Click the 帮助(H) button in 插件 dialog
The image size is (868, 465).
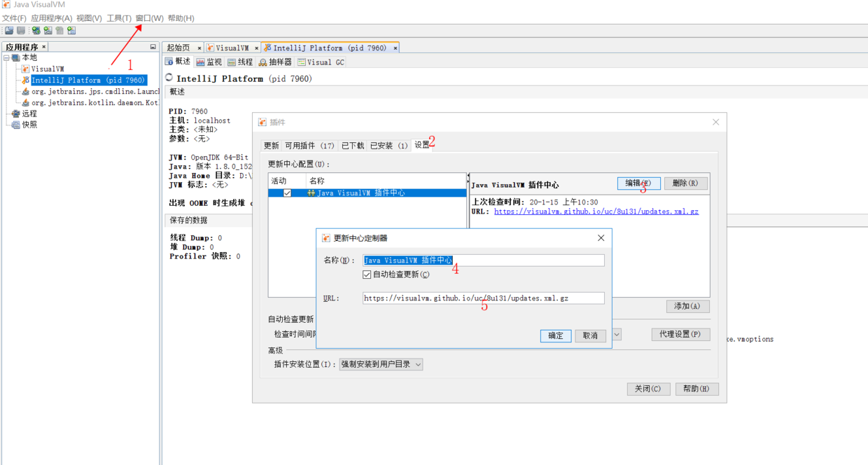click(x=696, y=389)
